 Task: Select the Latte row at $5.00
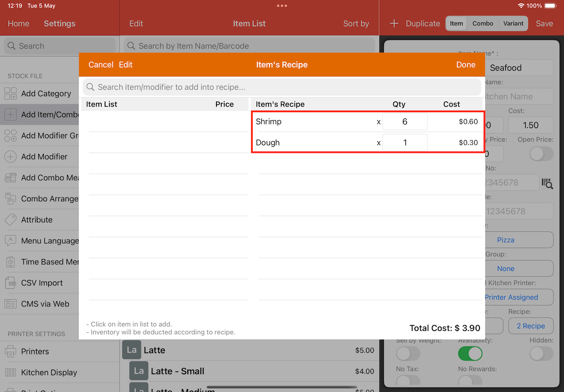coord(249,350)
